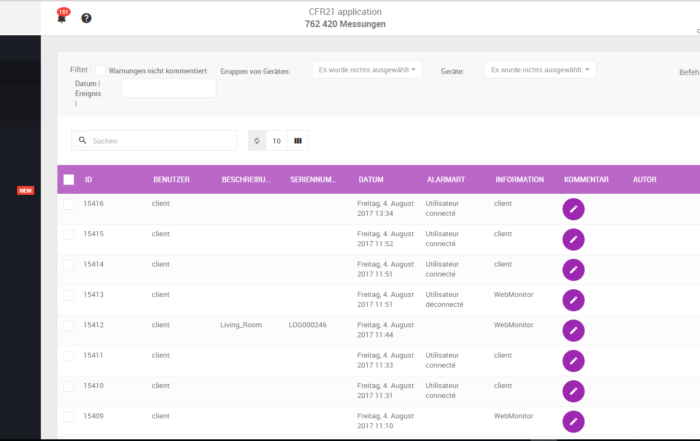This screenshot has width=700, height=441.
Task: Edit comment for entry 15410
Action: [x=573, y=391]
